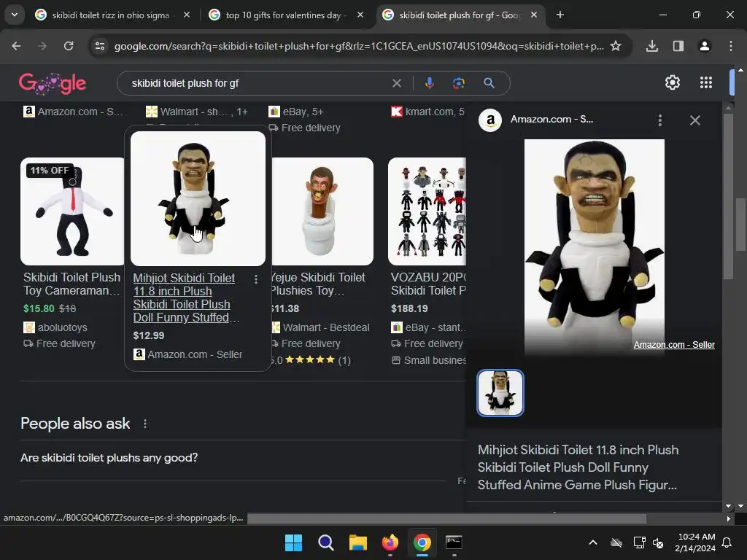Go to Google home via logo
Screen dimensions: 747x560
click(x=53, y=83)
